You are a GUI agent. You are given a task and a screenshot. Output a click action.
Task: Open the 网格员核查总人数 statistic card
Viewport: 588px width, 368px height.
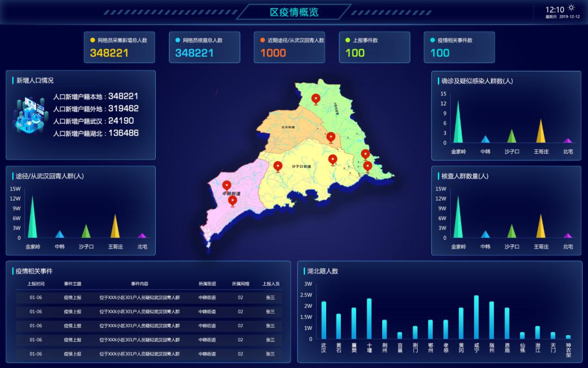pyautogui.click(x=204, y=47)
